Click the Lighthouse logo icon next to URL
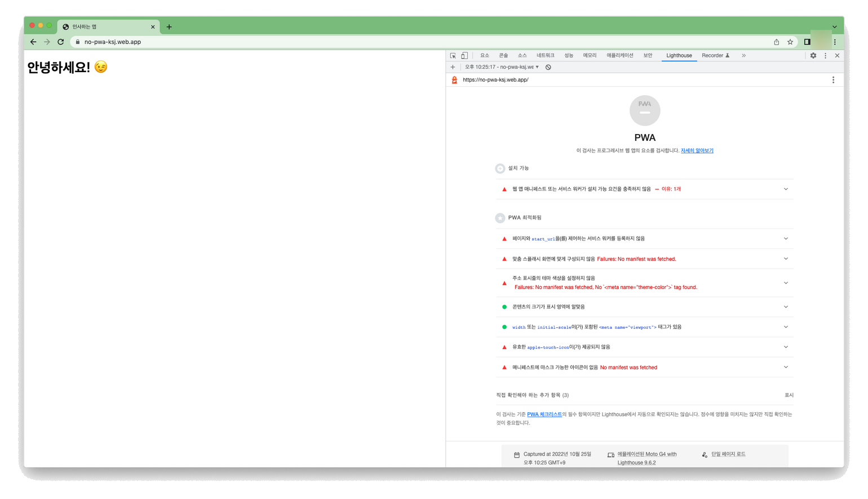The height and width of the screenshot is (499, 868). [455, 80]
